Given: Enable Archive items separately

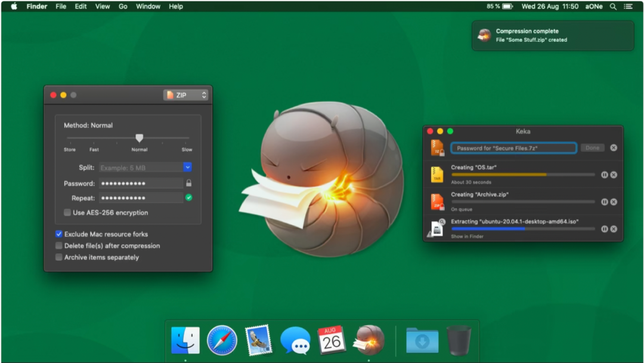Looking at the screenshot, I should [58, 257].
